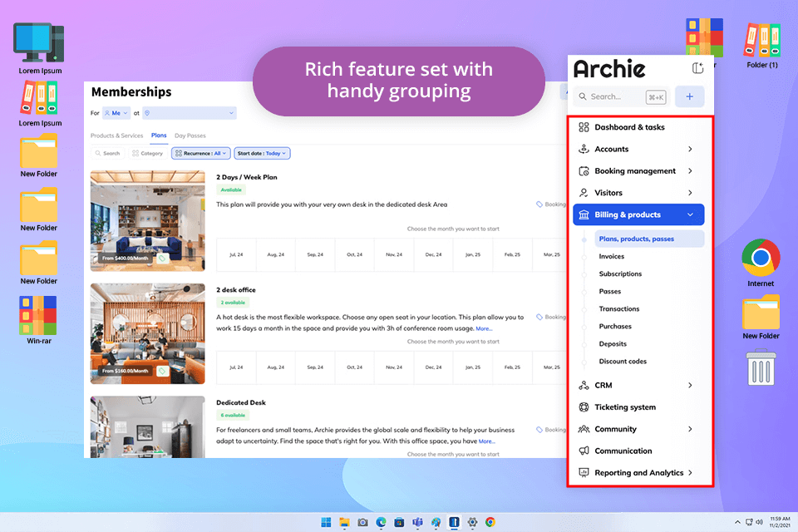Click the Category filter button

(x=148, y=153)
